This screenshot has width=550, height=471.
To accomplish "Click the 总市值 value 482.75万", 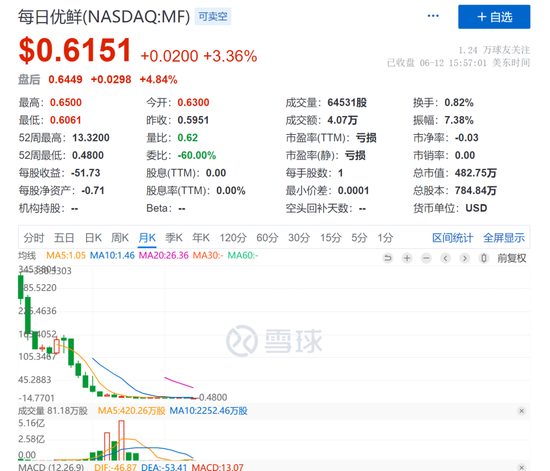I will [x=476, y=173].
